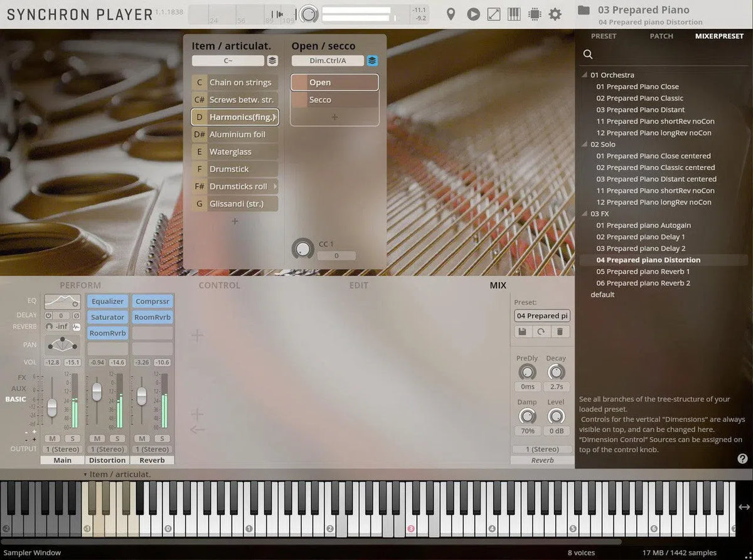The width and height of the screenshot is (753, 560).
Task: Click the resize window icon in the toolbar
Action: click(x=494, y=14)
